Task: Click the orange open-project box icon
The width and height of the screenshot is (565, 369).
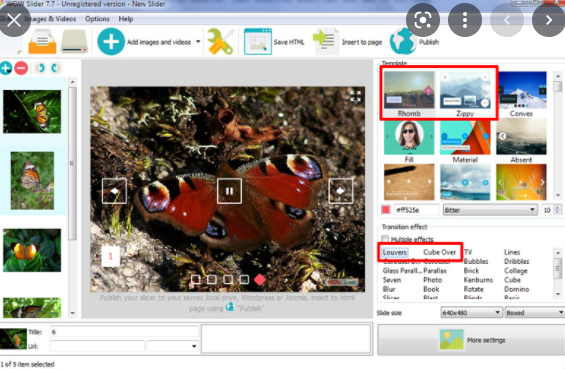Action: [x=42, y=41]
